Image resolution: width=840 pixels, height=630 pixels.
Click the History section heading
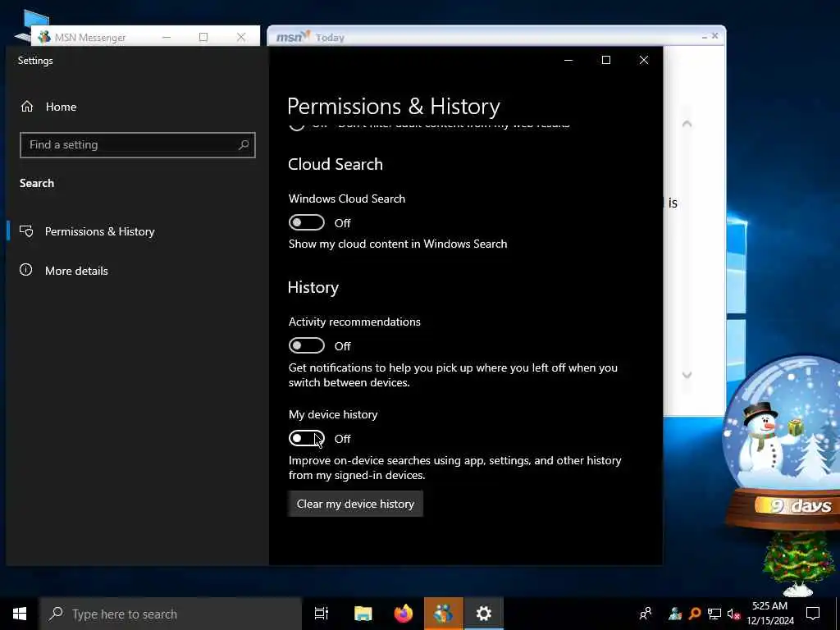[313, 288]
